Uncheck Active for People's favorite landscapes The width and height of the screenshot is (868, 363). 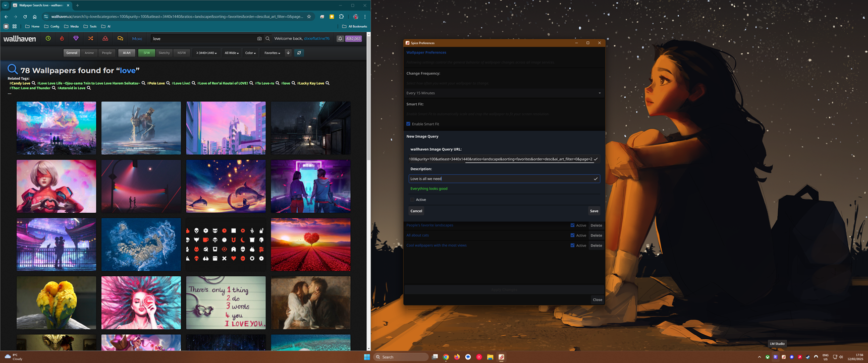pyautogui.click(x=572, y=225)
